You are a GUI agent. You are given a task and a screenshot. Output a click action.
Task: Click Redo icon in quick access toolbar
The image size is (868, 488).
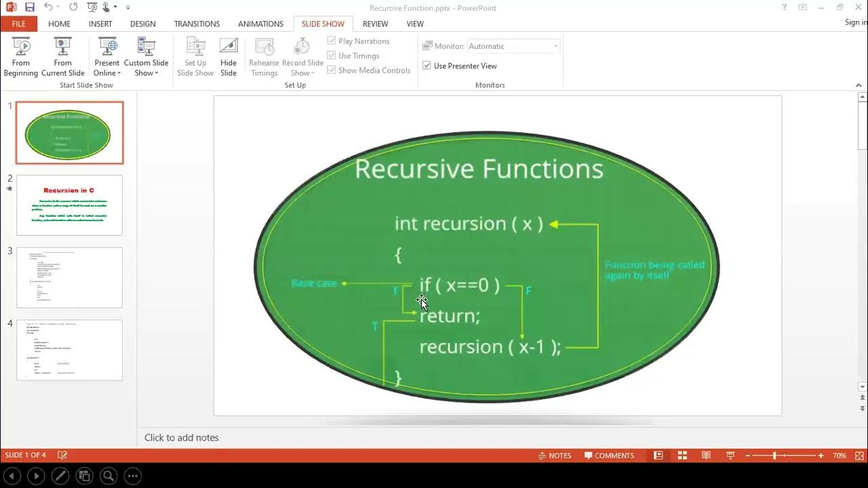click(x=73, y=7)
